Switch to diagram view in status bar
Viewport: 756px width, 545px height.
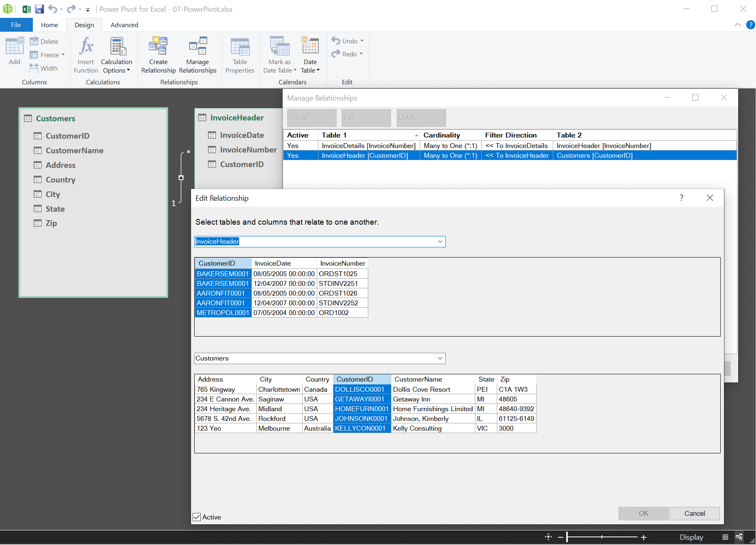(739, 537)
